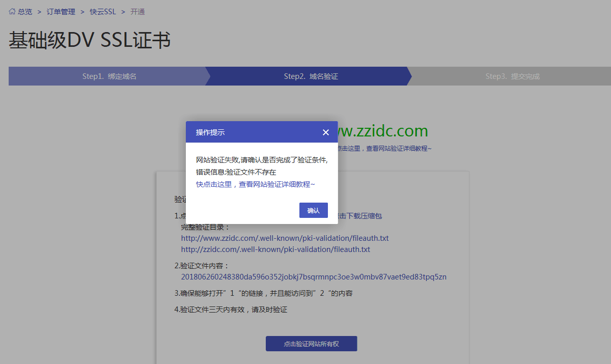Click the tutorial link below the green domain
This screenshot has width=611, height=364.
(384, 149)
